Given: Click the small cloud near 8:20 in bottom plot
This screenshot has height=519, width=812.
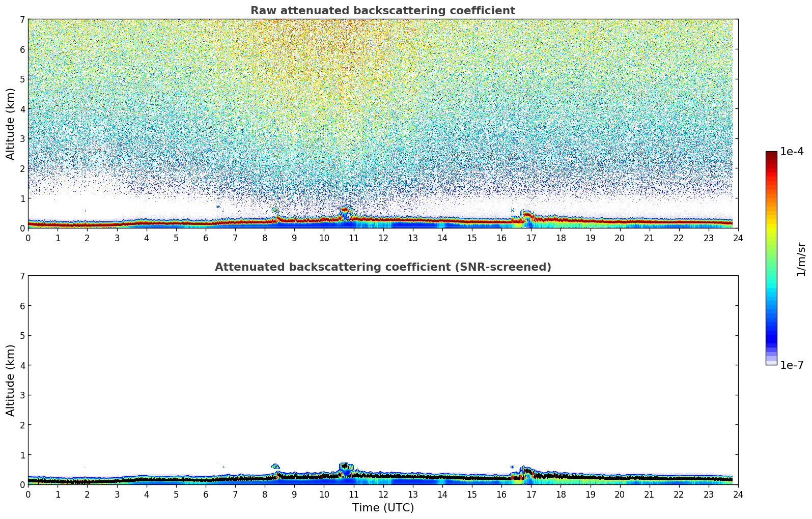Looking at the screenshot, I should (x=275, y=466).
